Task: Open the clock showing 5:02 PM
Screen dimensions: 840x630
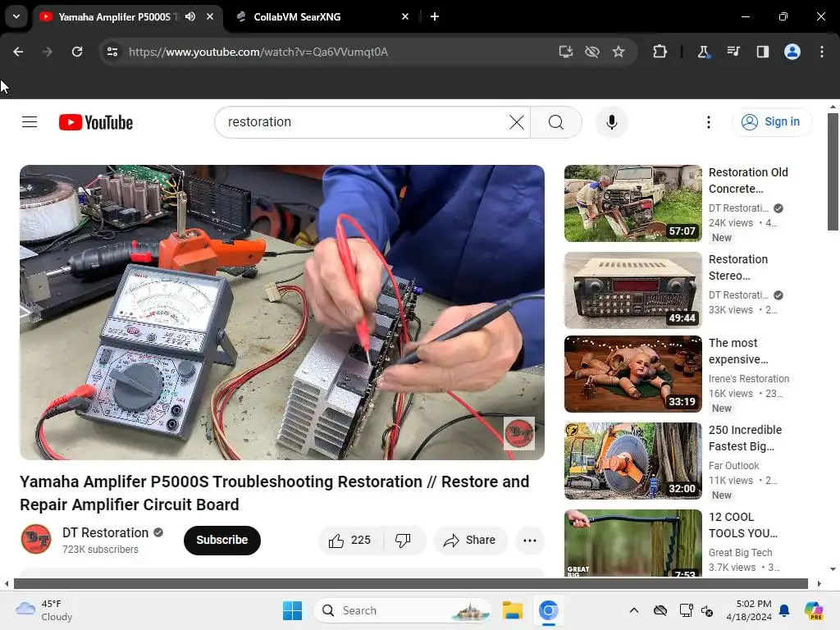Action: (x=748, y=610)
